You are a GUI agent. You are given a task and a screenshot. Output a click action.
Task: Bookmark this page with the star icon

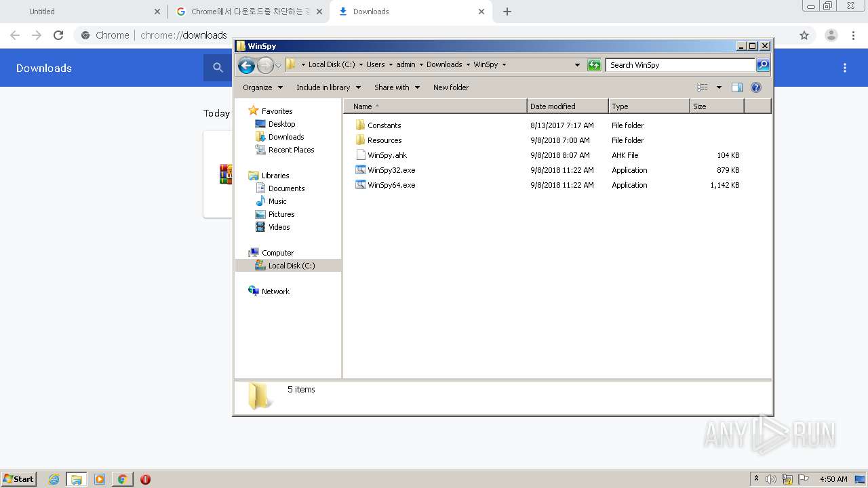pyautogui.click(x=804, y=35)
